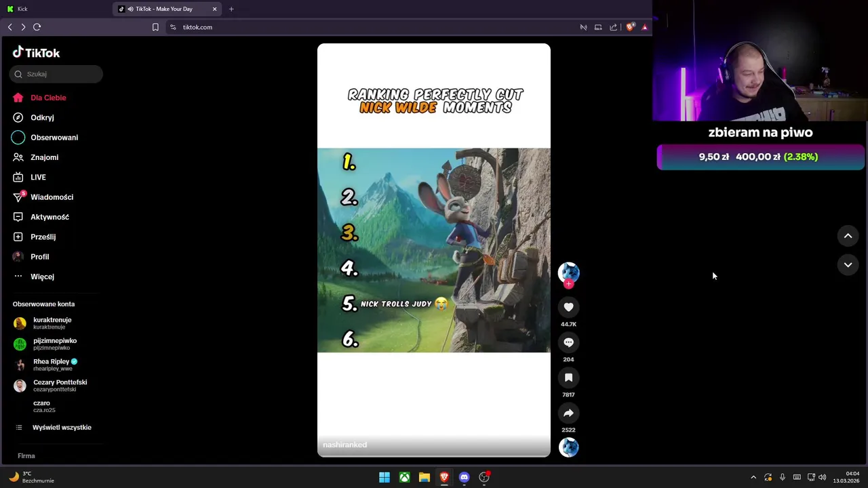Pause the playing TikTok video
The height and width of the screenshot is (488, 868).
434,250
